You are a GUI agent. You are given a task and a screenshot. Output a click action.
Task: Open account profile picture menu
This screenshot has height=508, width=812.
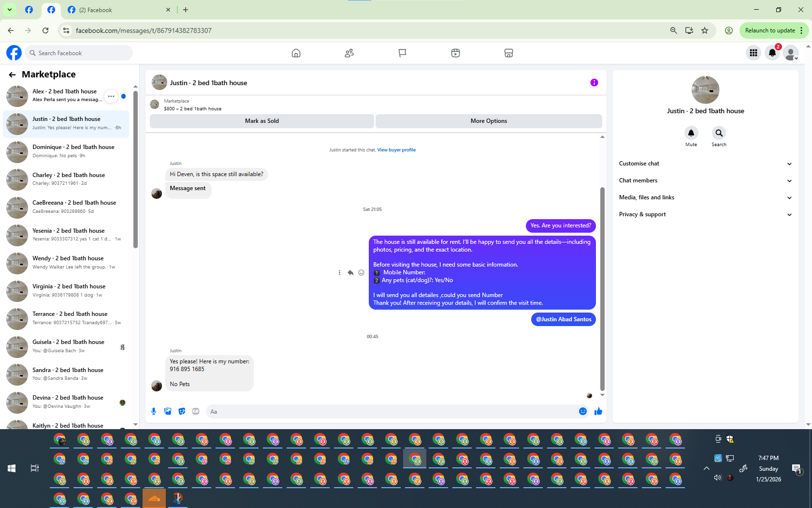tap(791, 53)
